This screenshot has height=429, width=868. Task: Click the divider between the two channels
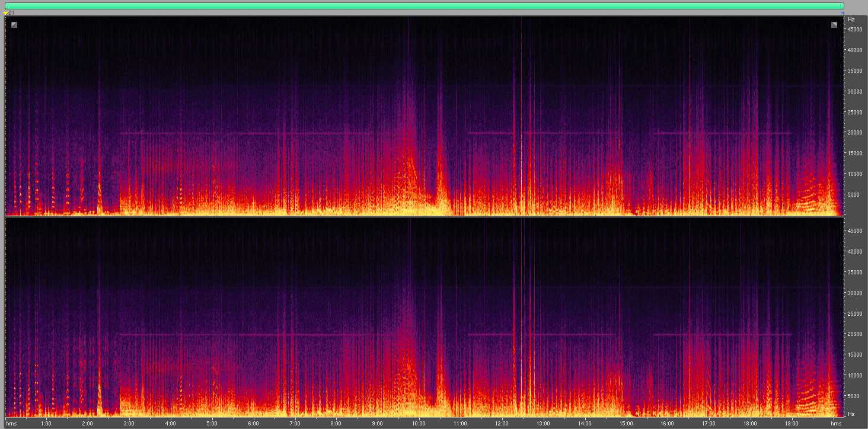[424, 217]
